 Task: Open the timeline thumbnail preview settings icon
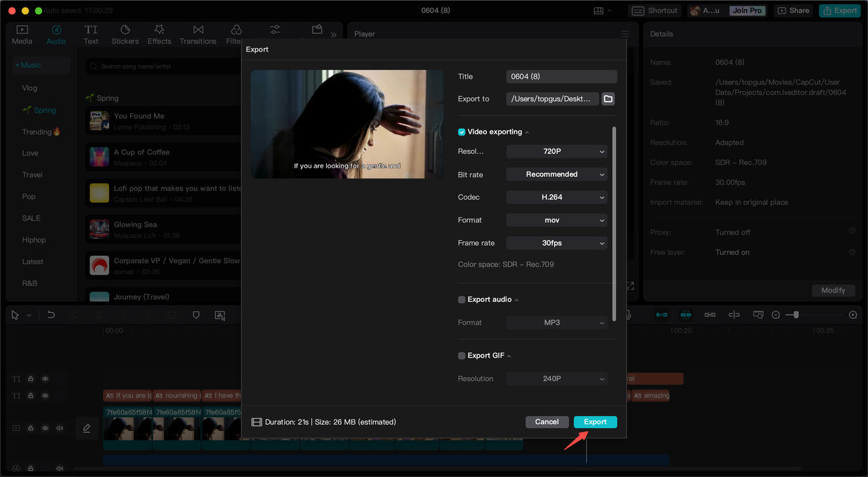758,315
